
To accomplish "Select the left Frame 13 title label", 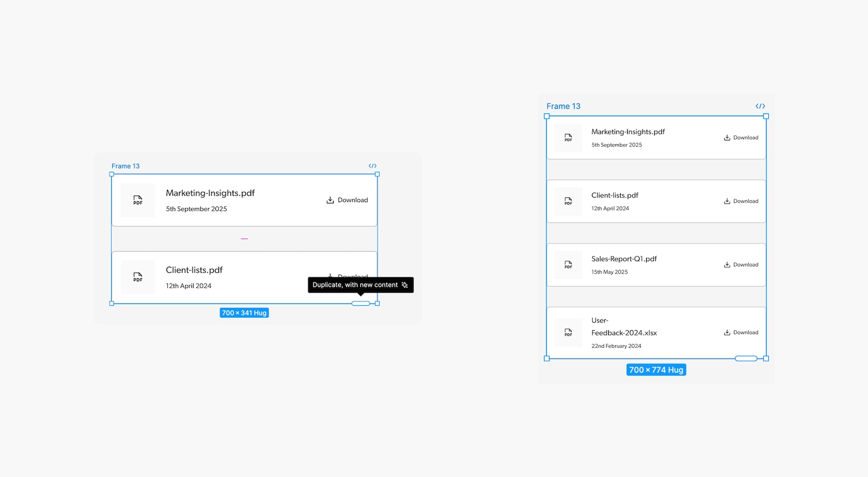I will click(125, 166).
